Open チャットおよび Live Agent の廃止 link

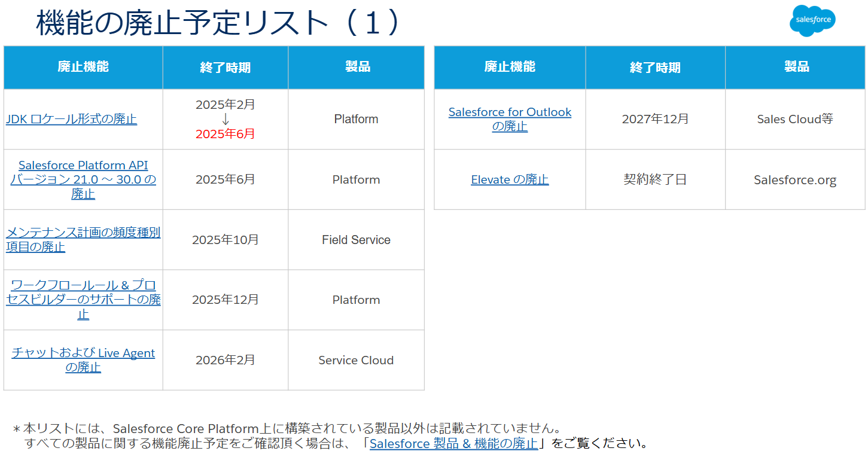[x=83, y=360]
